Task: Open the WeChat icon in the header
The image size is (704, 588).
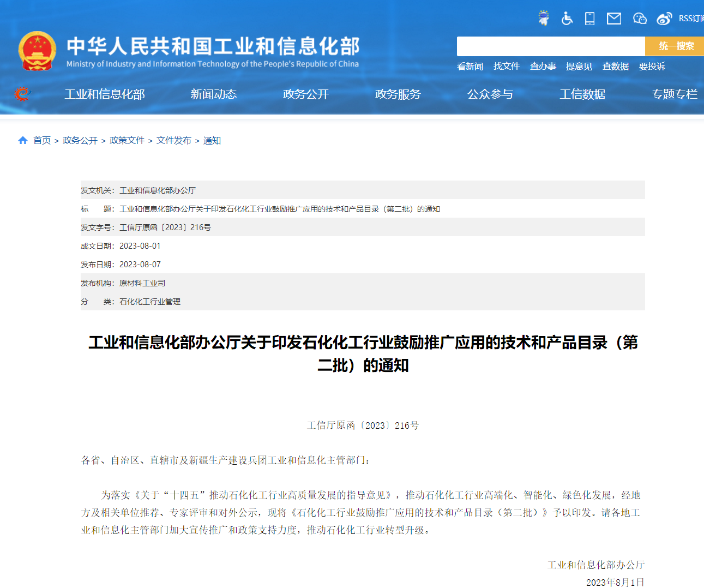Action: pos(640,19)
